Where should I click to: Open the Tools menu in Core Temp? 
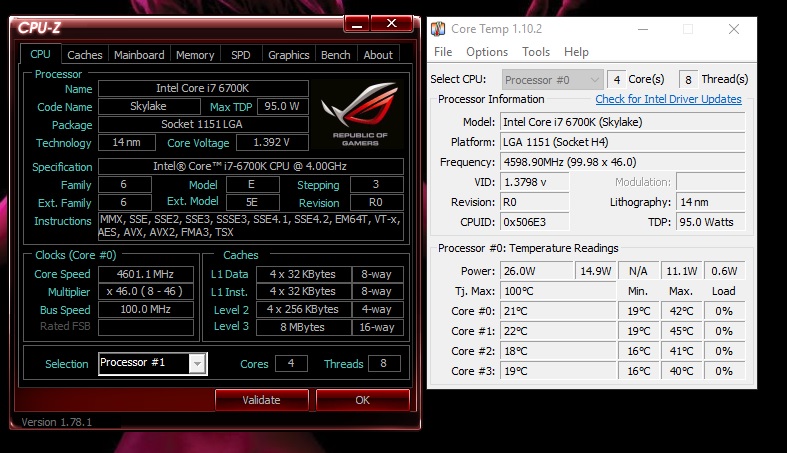[536, 52]
